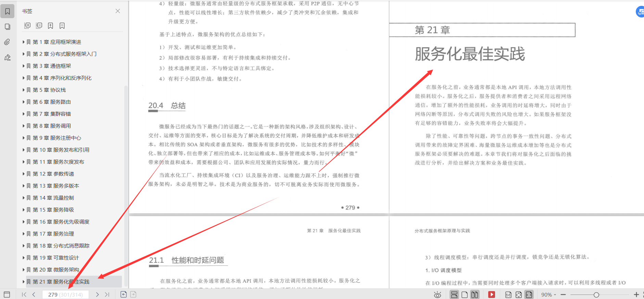Click the previous view button
Image resolution: width=644 pixels, height=299 pixels.
click(124, 295)
